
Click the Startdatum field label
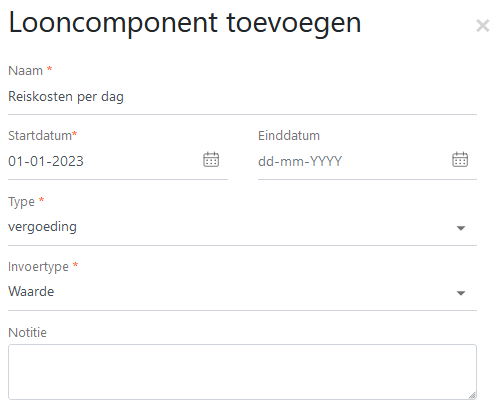40,136
